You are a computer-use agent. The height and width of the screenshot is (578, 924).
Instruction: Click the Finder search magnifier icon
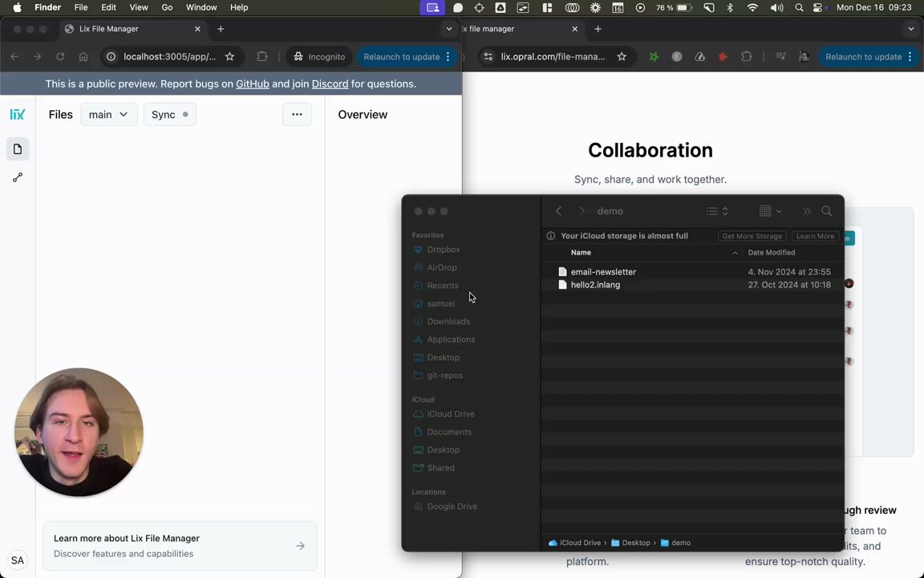click(827, 211)
